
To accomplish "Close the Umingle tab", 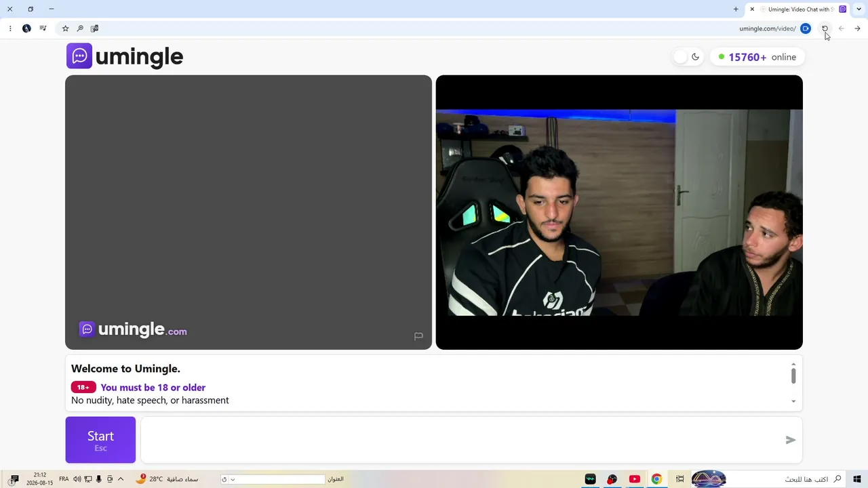I will (x=752, y=9).
